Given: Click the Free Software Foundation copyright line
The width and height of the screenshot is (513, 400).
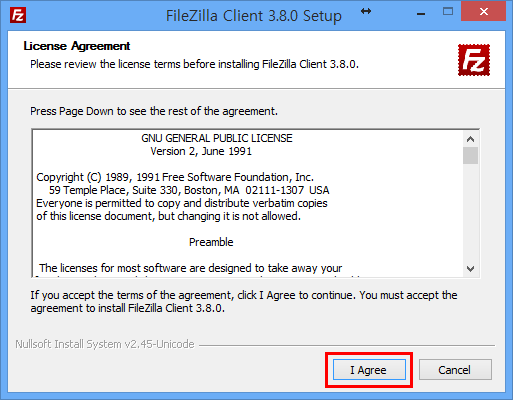Looking at the screenshot, I should tap(175, 177).
